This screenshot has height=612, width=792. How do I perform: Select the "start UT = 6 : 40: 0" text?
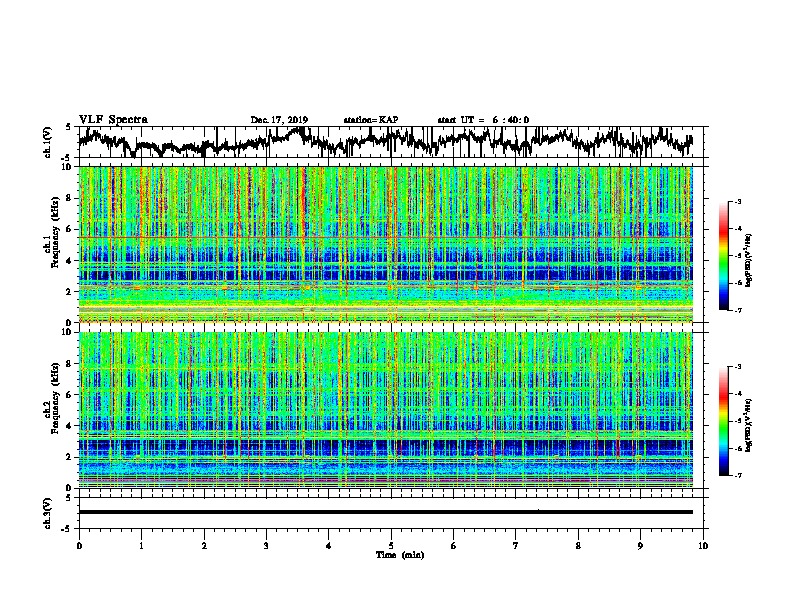(x=483, y=120)
